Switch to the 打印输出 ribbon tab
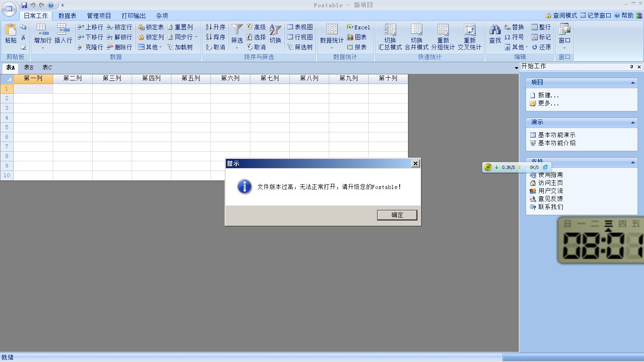This screenshot has height=362, width=644. 134,16
